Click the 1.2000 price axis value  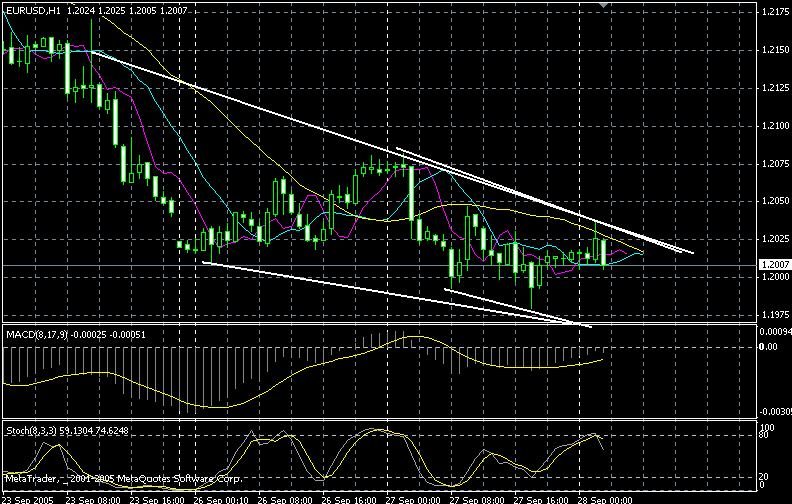775,277
